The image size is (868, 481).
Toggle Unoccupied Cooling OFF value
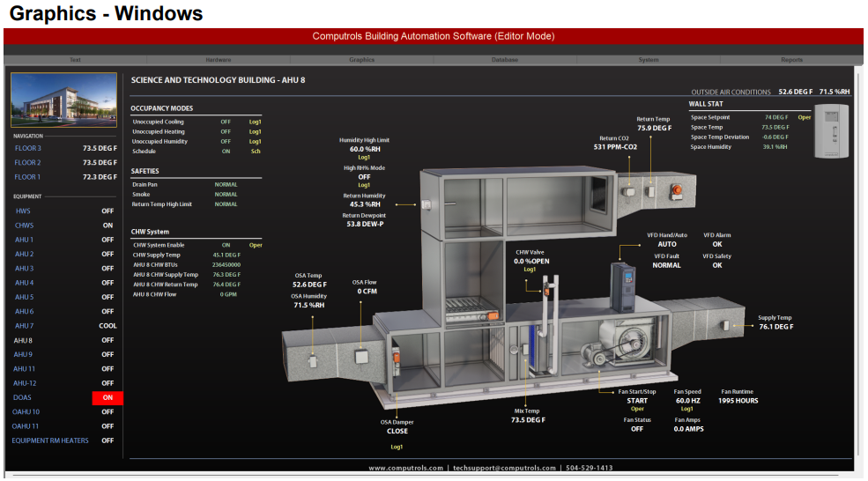coord(226,122)
